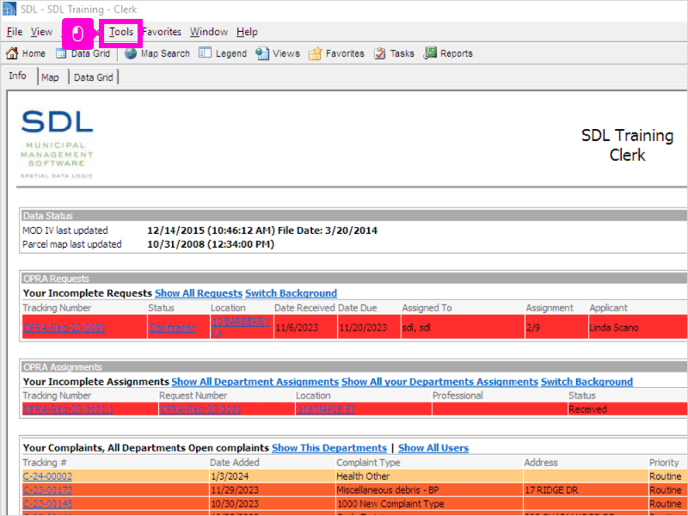
Task: Click the Show This Departments link
Action: [329, 448]
